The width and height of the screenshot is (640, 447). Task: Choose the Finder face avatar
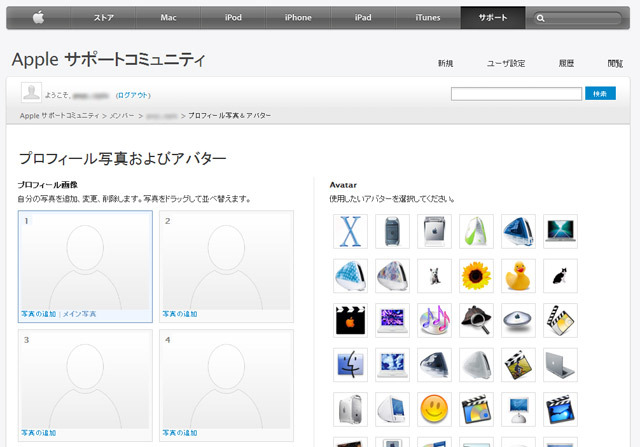tap(350, 365)
